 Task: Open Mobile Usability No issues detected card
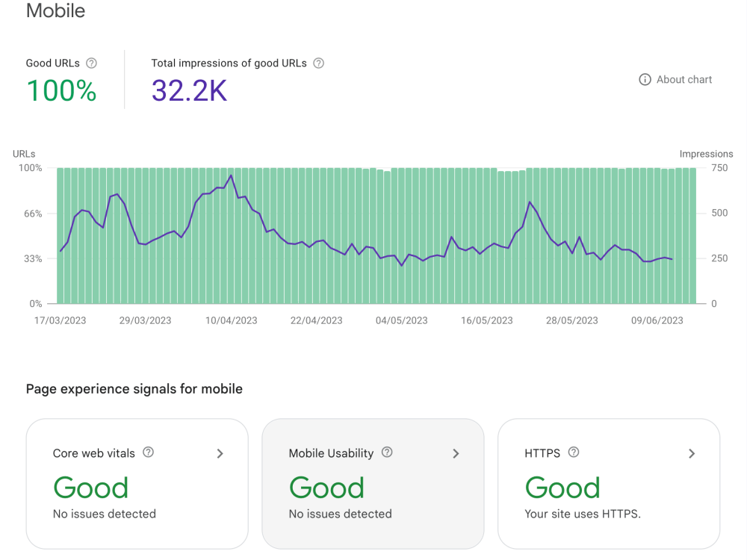click(373, 484)
